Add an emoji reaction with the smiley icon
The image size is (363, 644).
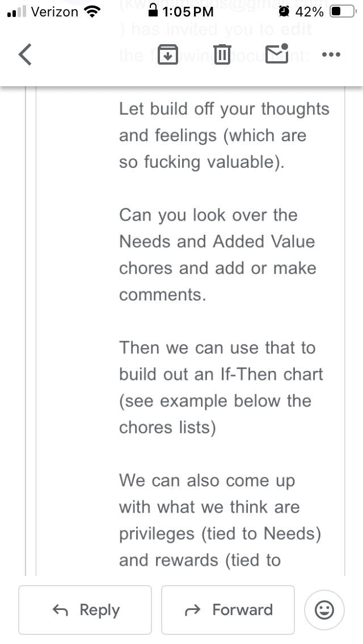(x=324, y=610)
